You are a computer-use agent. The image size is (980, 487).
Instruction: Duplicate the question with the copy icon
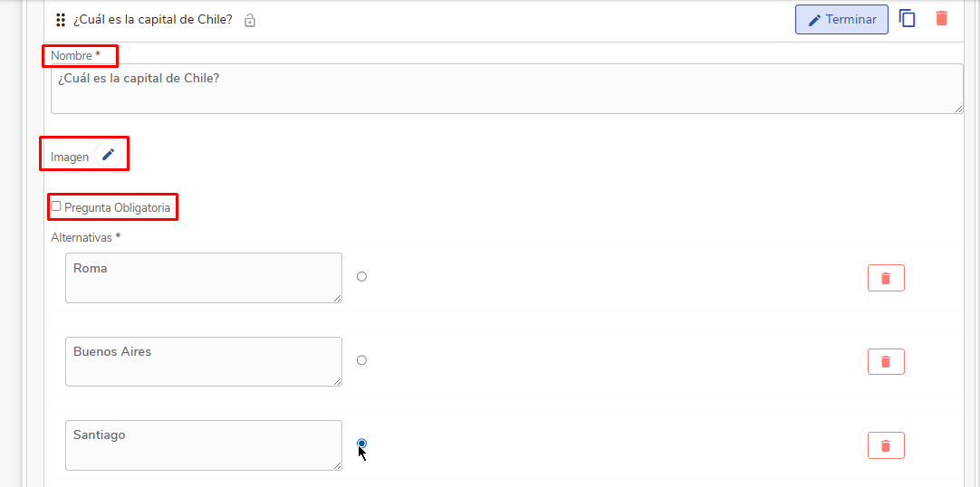click(x=907, y=18)
